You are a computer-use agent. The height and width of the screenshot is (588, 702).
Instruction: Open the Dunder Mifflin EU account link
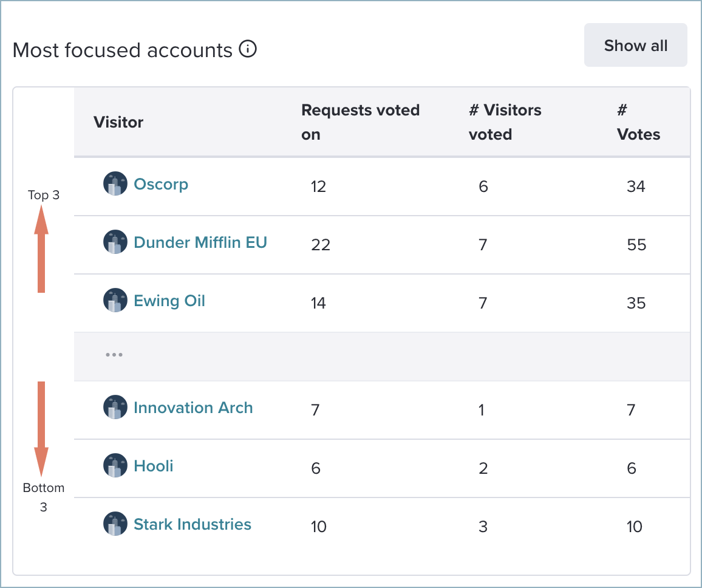[200, 242]
